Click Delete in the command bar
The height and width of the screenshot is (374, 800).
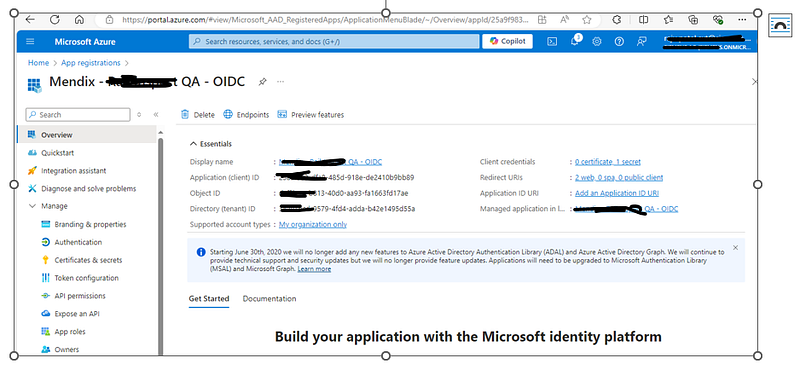pyautogui.click(x=198, y=115)
